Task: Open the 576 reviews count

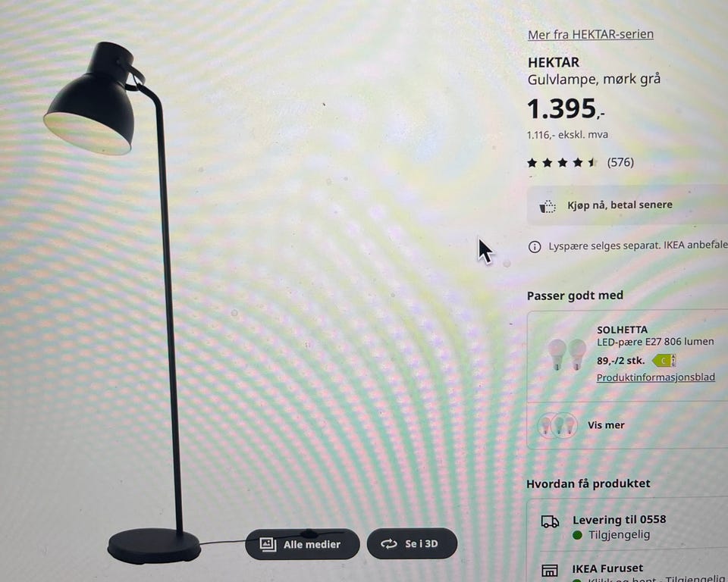Action: pos(620,162)
